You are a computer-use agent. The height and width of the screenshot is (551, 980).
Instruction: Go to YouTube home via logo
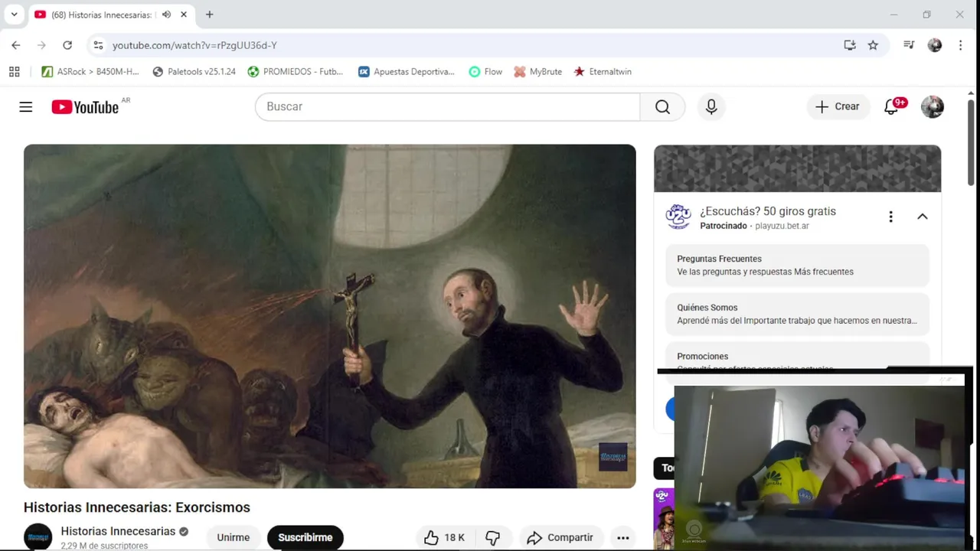tap(85, 107)
